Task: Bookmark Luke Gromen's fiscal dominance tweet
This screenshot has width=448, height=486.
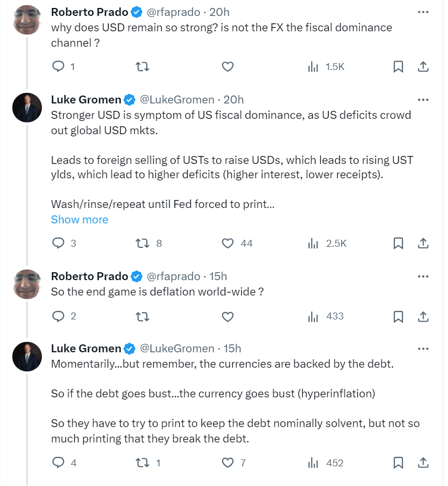Action: tap(399, 244)
